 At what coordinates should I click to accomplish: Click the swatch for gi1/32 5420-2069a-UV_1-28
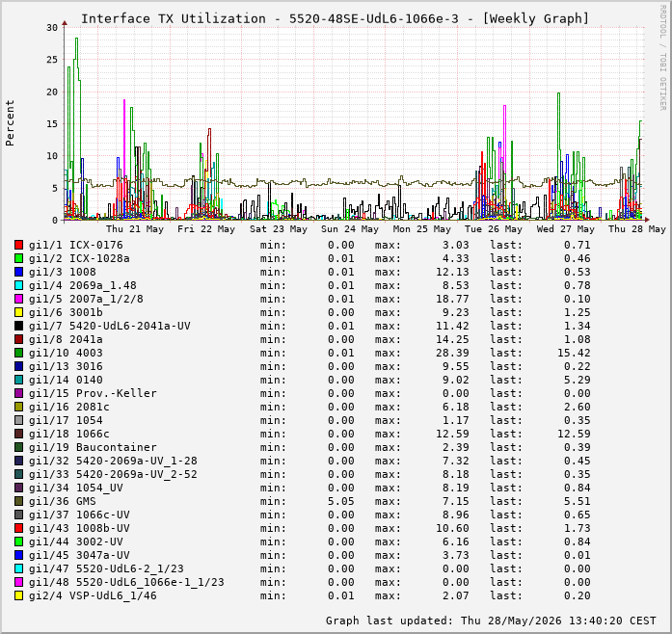pyautogui.click(x=18, y=461)
